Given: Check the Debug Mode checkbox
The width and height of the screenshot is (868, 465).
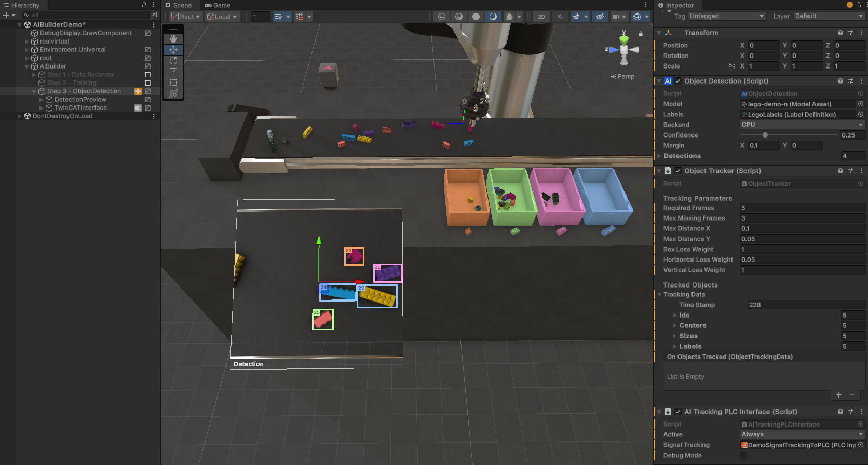Looking at the screenshot, I should (x=743, y=455).
